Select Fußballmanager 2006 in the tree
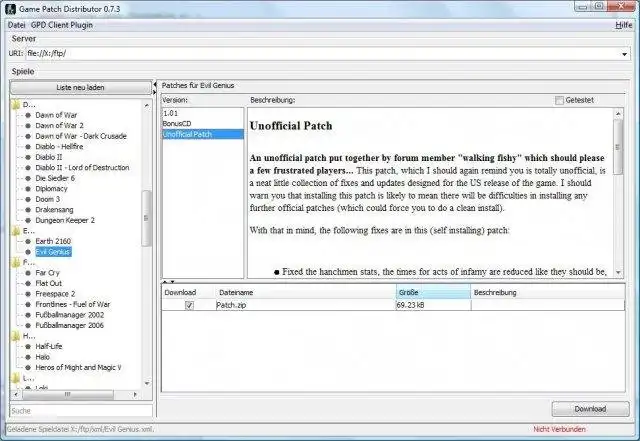 pyautogui.click(x=70, y=325)
